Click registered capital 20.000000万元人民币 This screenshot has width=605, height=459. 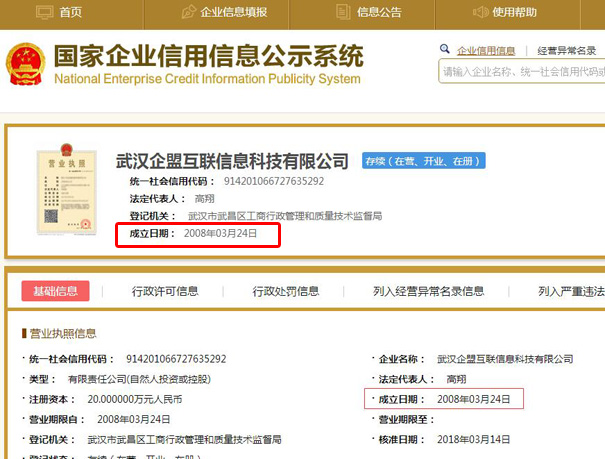point(135,399)
